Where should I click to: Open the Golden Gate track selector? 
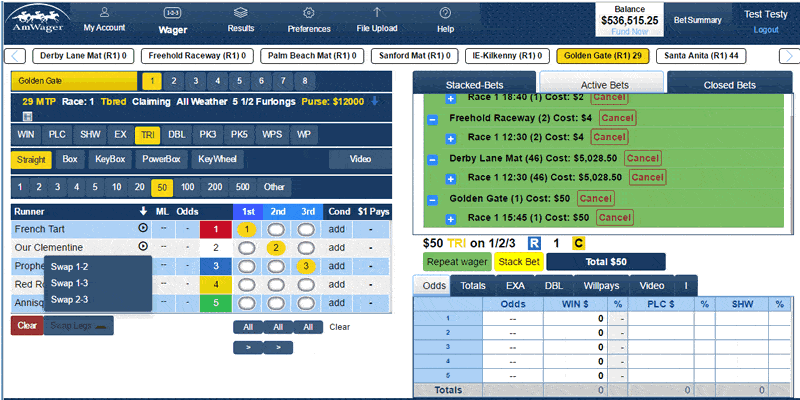pos(74,81)
